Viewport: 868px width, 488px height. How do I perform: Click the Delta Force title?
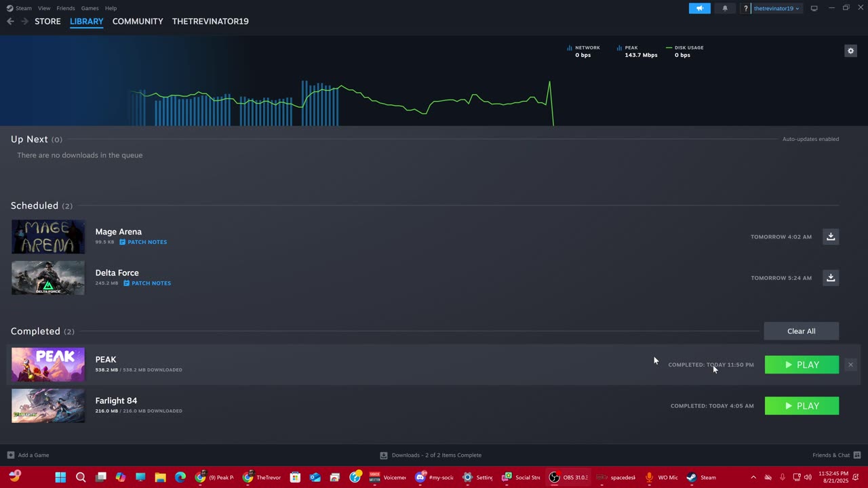(117, 273)
